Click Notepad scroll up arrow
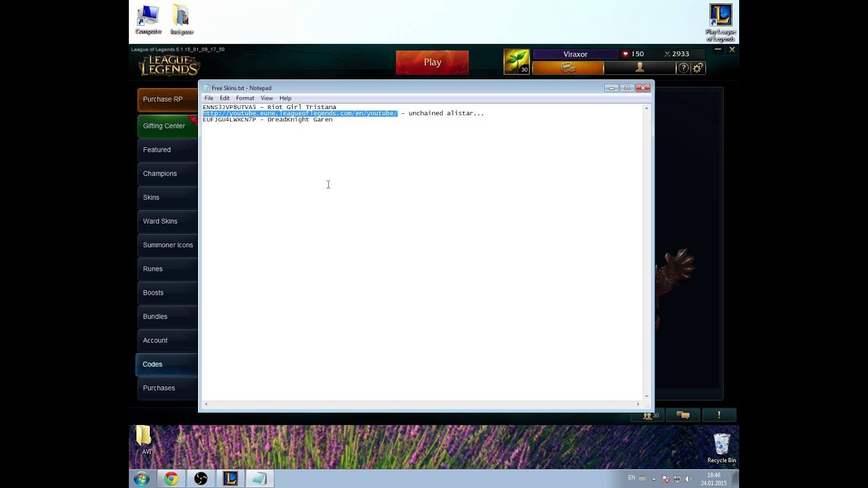This screenshot has width=868, height=488. click(x=646, y=108)
